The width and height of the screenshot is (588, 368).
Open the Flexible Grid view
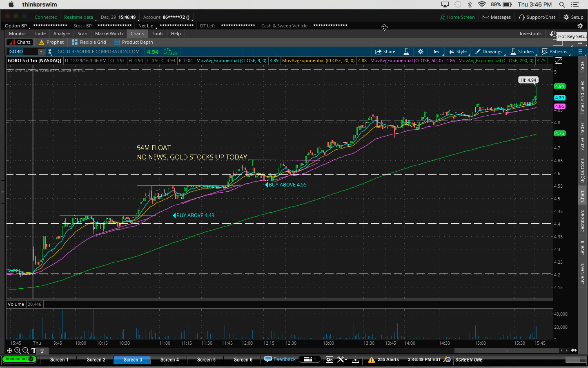(89, 42)
